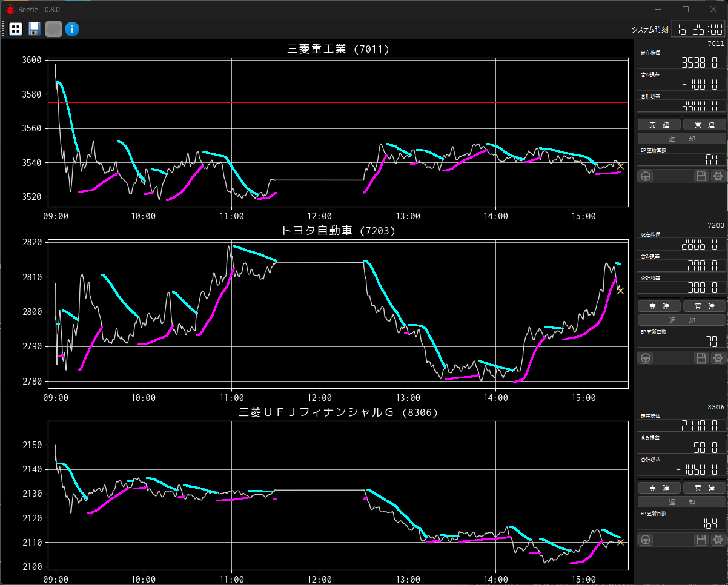Click the 7203 code label in side panel
Viewport: 728px width, 585px height.
(x=715, y=225)
